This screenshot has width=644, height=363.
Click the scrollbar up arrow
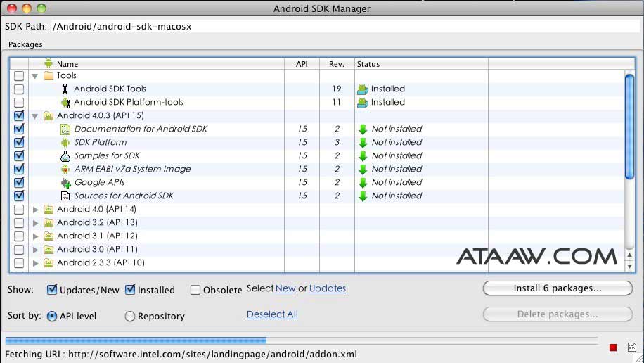[630, 255]
